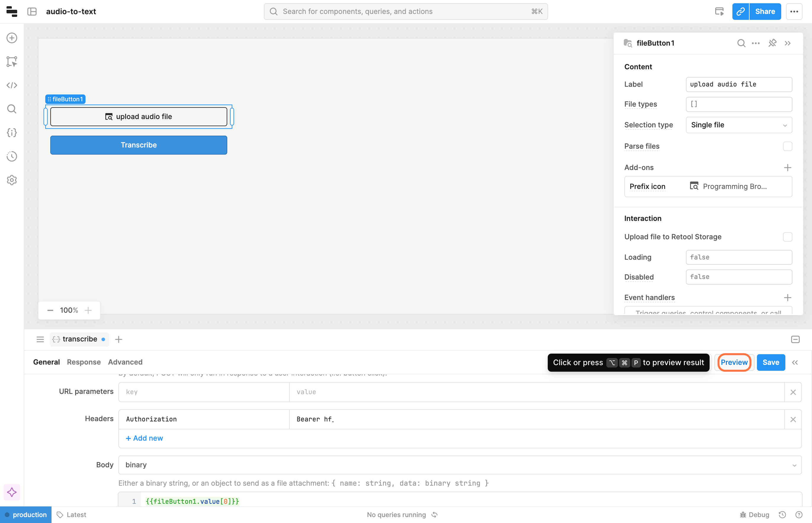
Task: Click the Preview button
Action: (x=734, y=362)
